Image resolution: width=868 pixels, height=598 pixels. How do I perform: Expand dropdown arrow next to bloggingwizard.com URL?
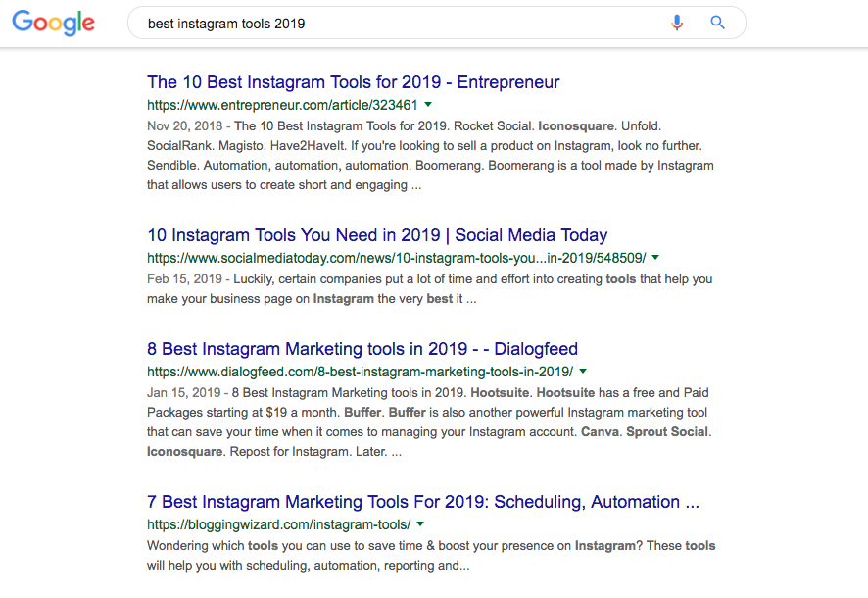[420, 523]
